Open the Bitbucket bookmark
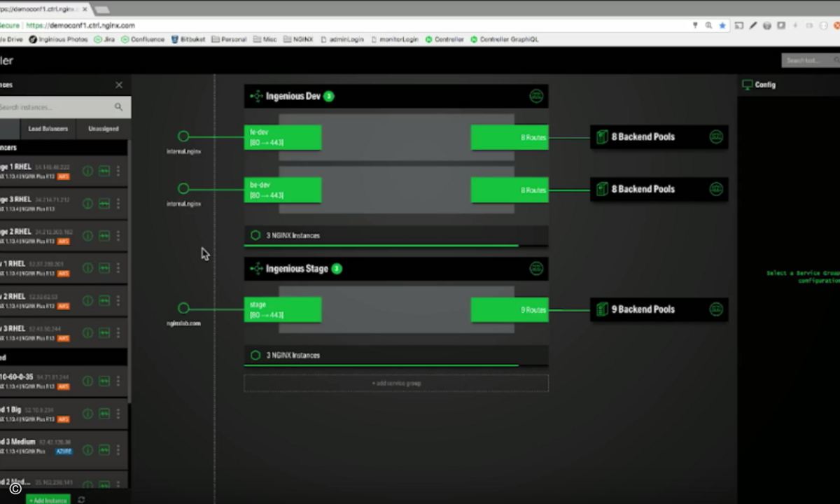Screen dimensions: 840x504 (x=188, y=39)
